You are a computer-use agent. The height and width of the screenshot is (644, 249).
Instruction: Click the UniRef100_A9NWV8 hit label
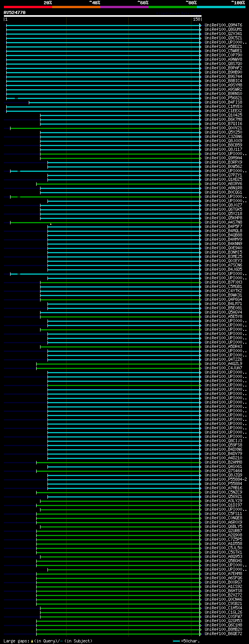point(223,59)
